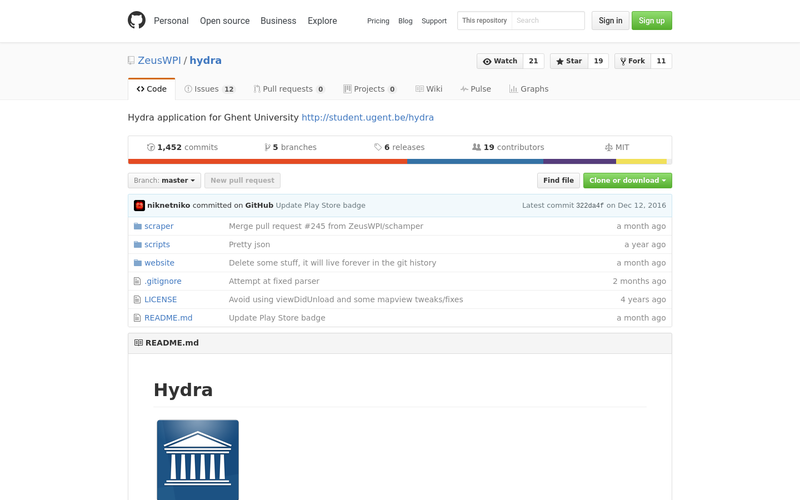Screen dimensions: 800x500
Task: Click the commits history clock icon
Action: coord(151,147)
